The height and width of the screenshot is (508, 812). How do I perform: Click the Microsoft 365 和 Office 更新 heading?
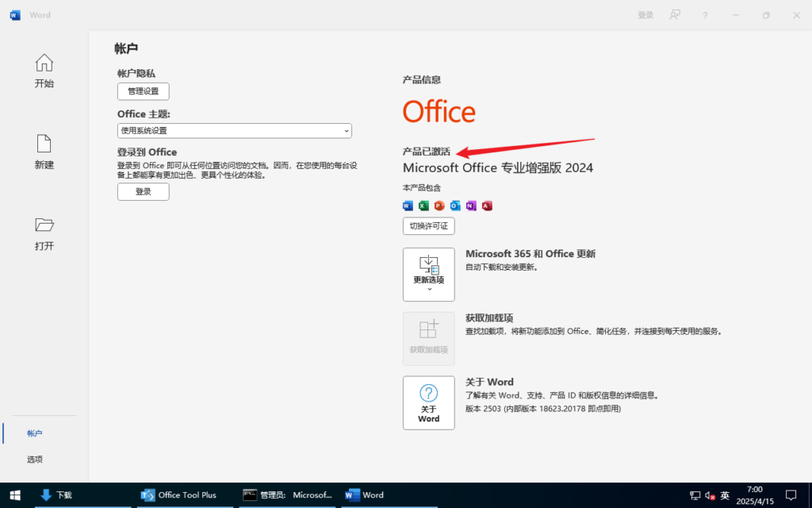tap(530, 253)
